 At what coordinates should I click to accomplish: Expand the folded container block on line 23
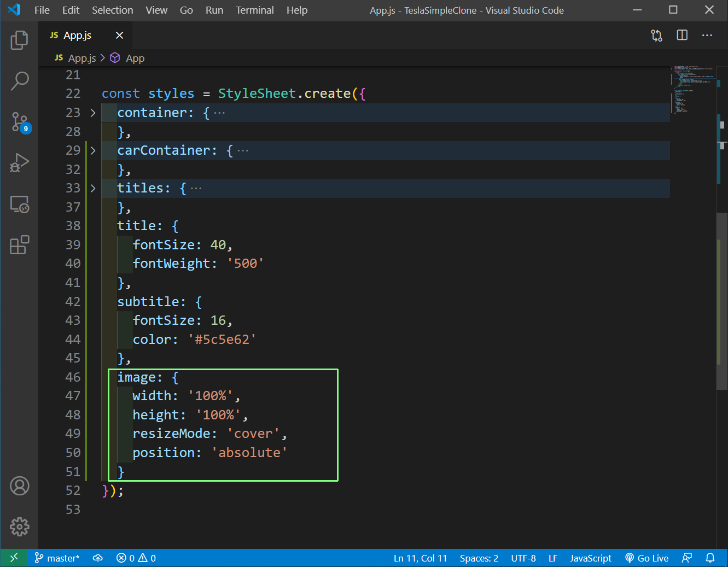pos(93,113)
